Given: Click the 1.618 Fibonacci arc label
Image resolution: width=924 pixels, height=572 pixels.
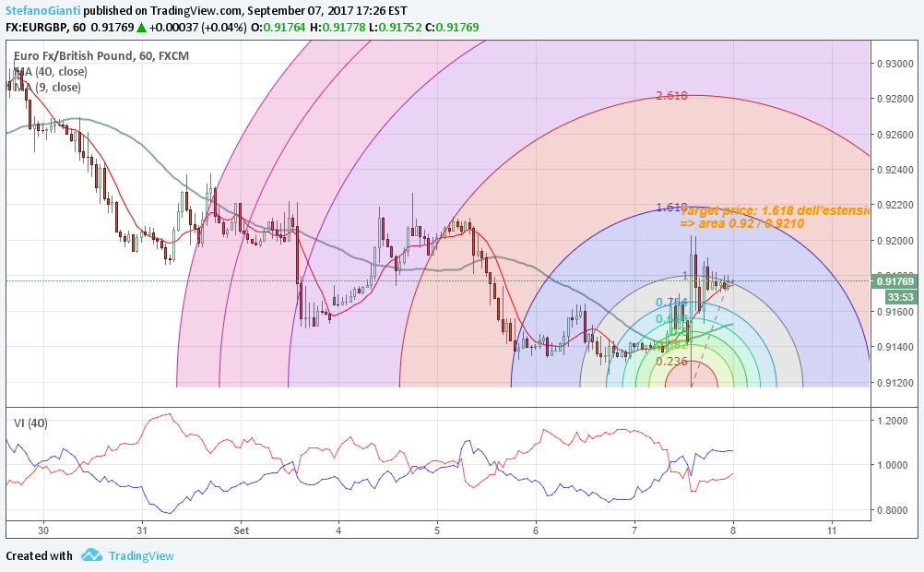Looking at the screenshot, I should (671, 207).
